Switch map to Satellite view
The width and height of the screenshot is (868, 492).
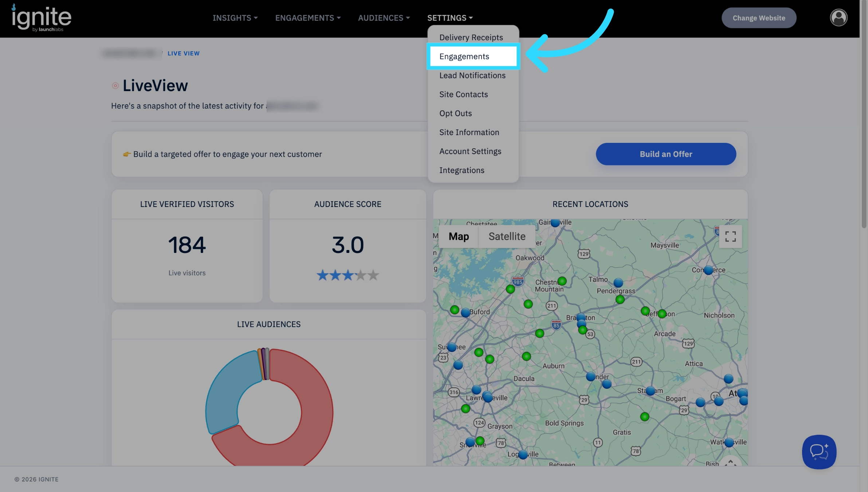(507, 237)
